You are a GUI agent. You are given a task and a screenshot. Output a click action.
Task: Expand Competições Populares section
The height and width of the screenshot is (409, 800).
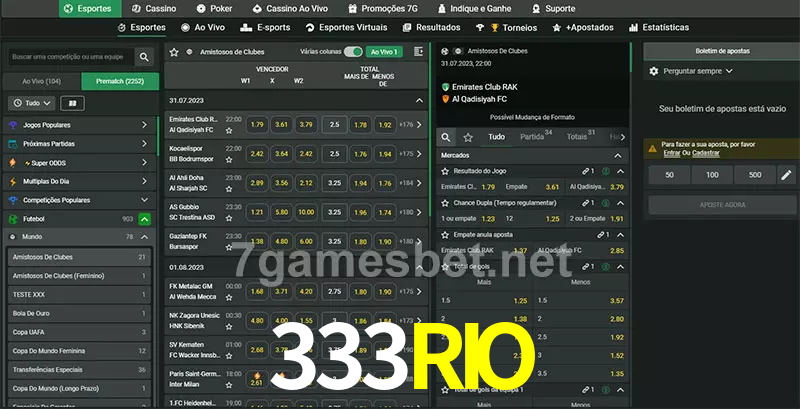[x=144, y=200]
